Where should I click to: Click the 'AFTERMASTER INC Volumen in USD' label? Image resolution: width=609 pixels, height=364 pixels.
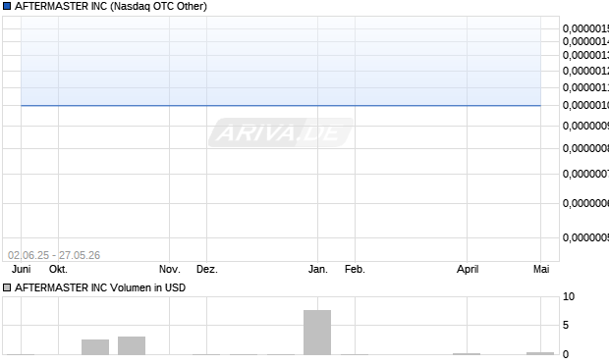(100, 287)
